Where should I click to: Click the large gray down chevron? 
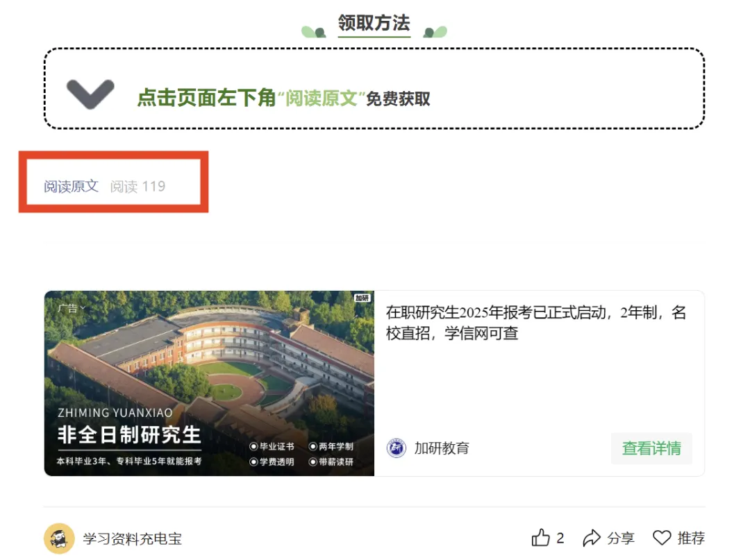point(90,94)
